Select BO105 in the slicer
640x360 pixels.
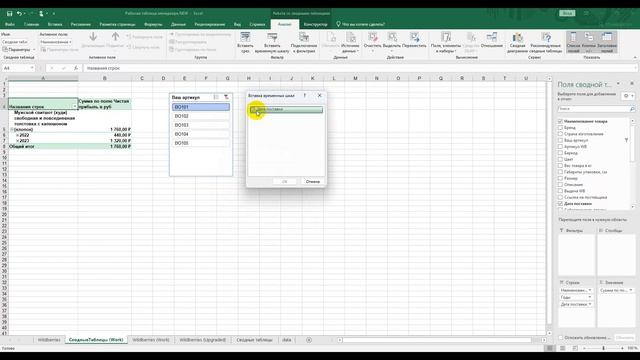pyautogui.click(x=201, y=143)
